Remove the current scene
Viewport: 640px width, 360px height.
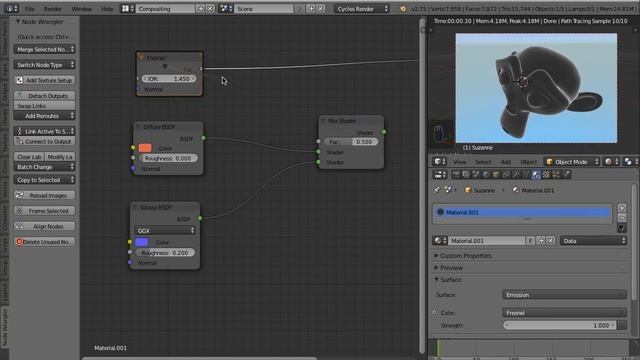321,9
